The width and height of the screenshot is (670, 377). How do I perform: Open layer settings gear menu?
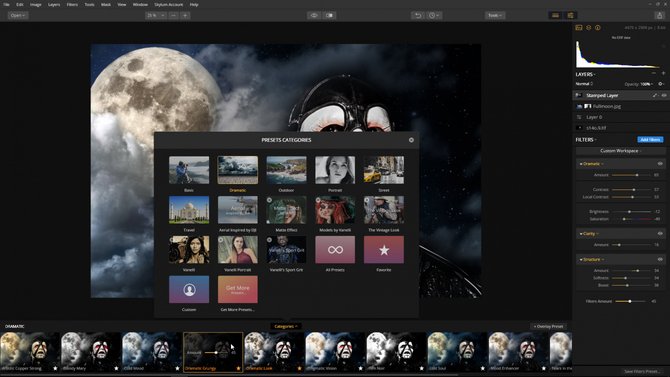coord(661,84)
